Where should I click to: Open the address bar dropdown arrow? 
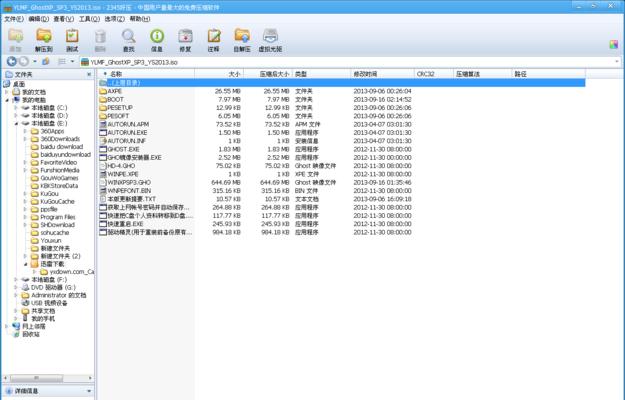[x=617, y=62]
